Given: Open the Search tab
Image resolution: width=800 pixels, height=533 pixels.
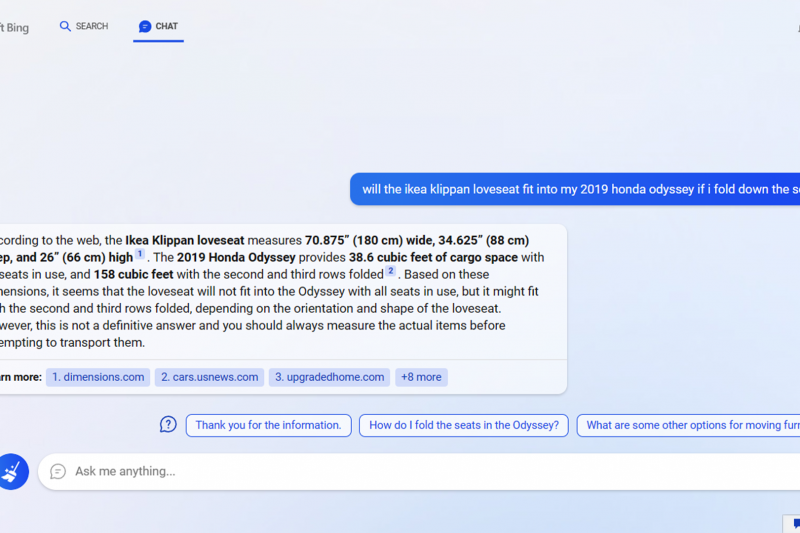Looking at the screenshot, I should [x=84, y=26].
